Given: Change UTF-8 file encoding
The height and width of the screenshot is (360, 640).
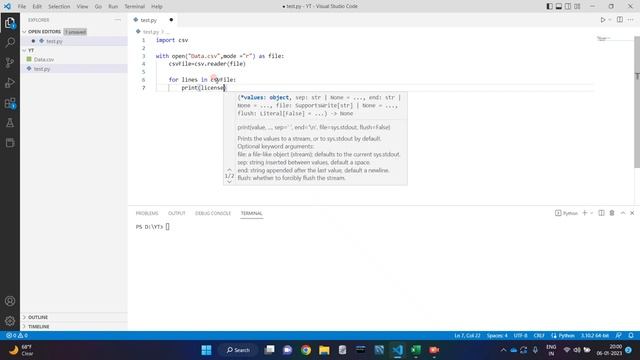Looking at the screenshot, I should [x=520, y=336].
